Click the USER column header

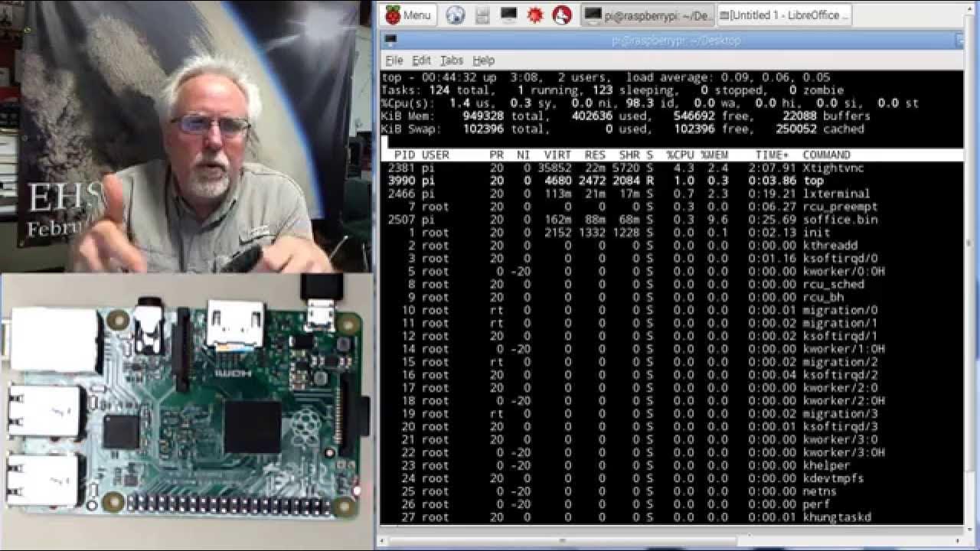435,155
